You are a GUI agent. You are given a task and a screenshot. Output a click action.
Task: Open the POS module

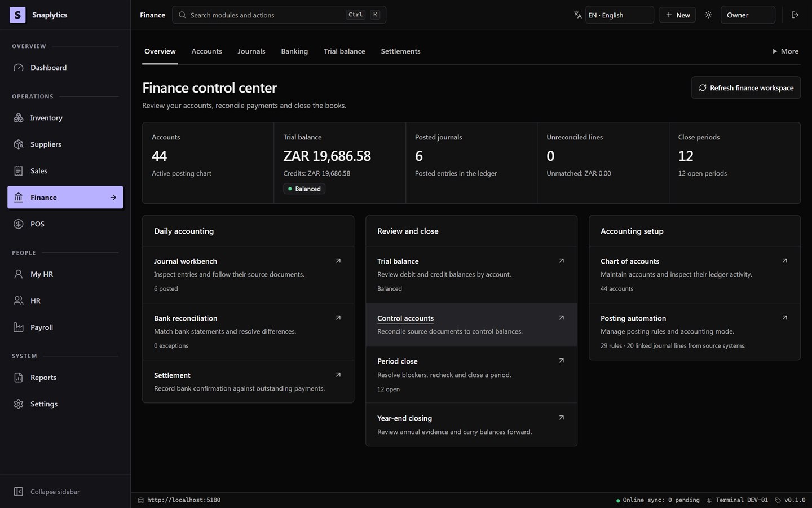[x=65, y=224]
